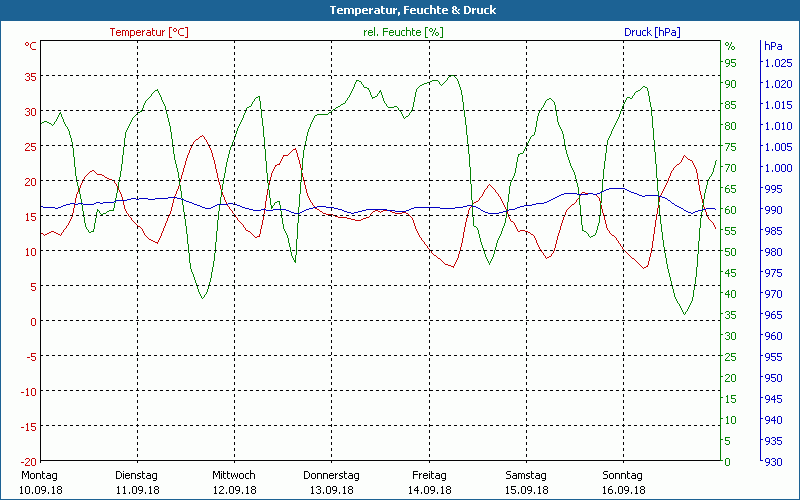This screenshot has height=500, width=800.
Task: Click the '-20' temperature axis value
Action: point(29,461)
